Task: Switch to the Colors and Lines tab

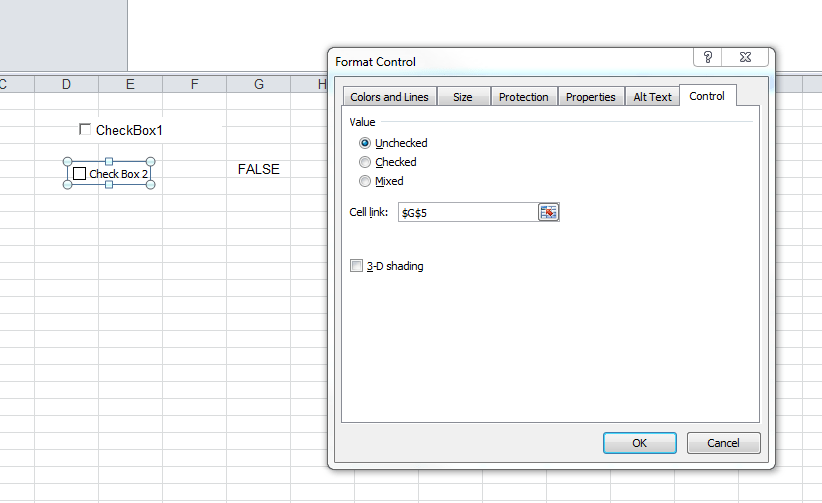Action: tap(390, 97)
